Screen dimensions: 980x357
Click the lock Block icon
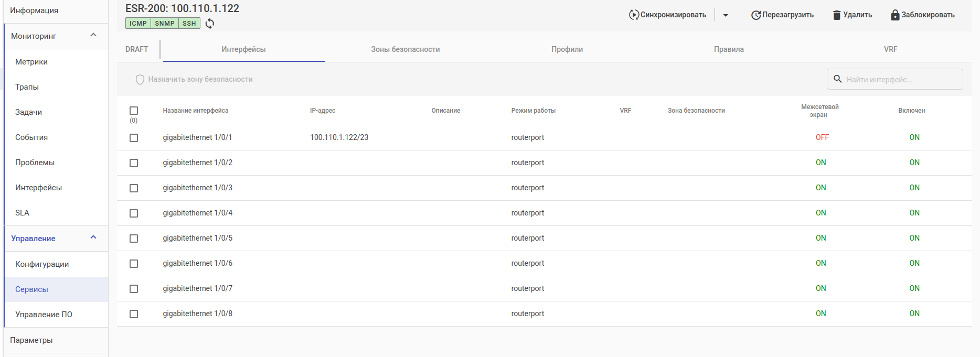pyautogui.click(x=895, y=15)
